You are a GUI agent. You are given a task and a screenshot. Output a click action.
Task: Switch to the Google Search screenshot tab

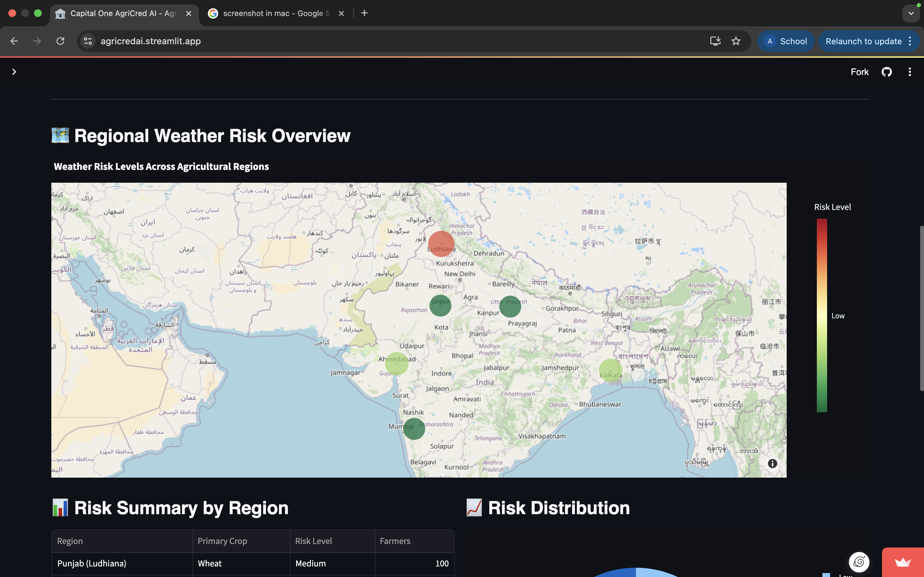276,13
